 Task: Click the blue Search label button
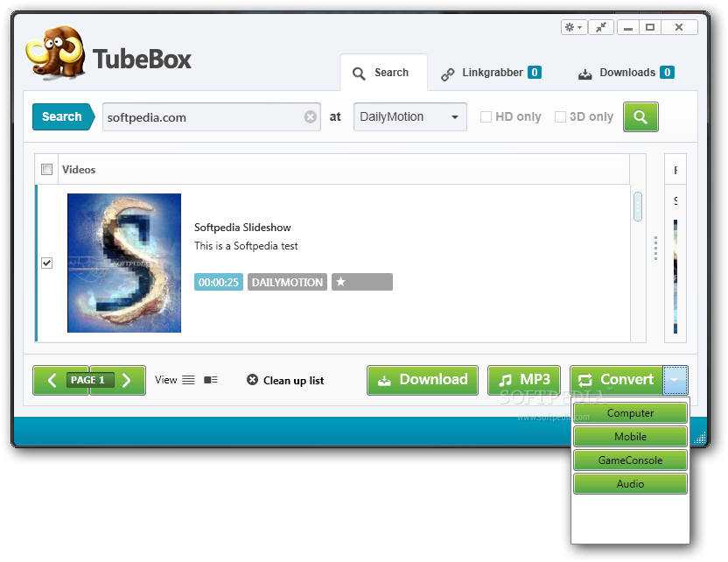[63, 116]
